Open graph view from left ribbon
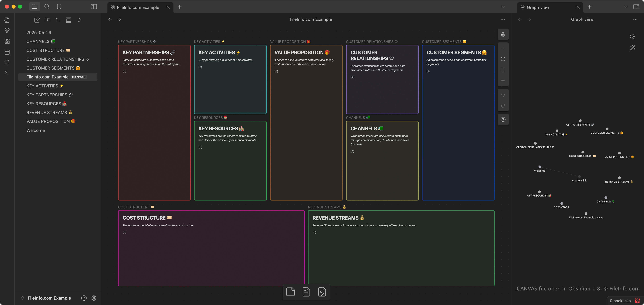The width and height of the screenshot is (644, 305). 7,31
